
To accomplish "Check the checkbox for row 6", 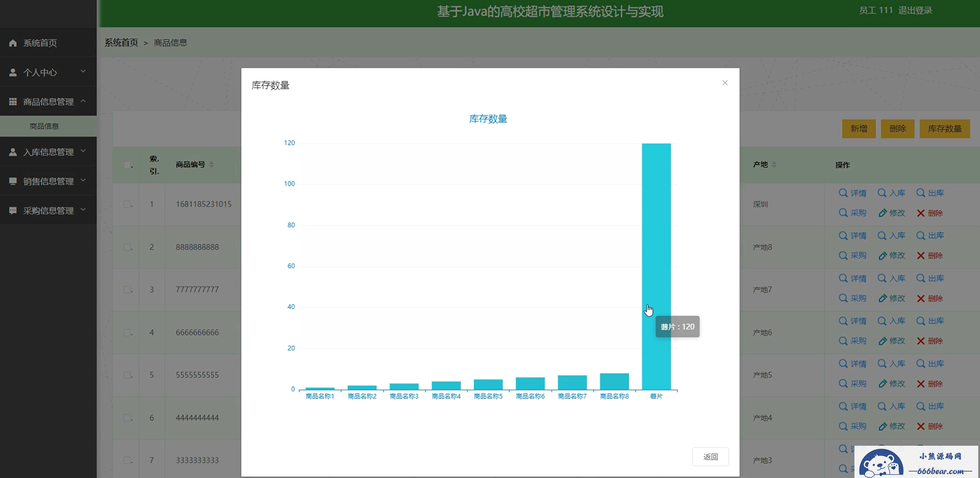I will (x=127, y=418).
